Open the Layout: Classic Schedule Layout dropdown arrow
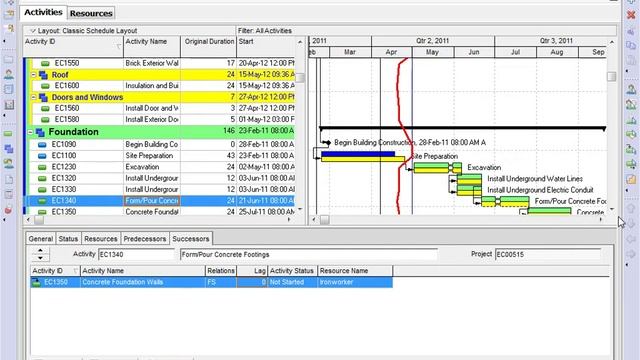 pos(33,31)
